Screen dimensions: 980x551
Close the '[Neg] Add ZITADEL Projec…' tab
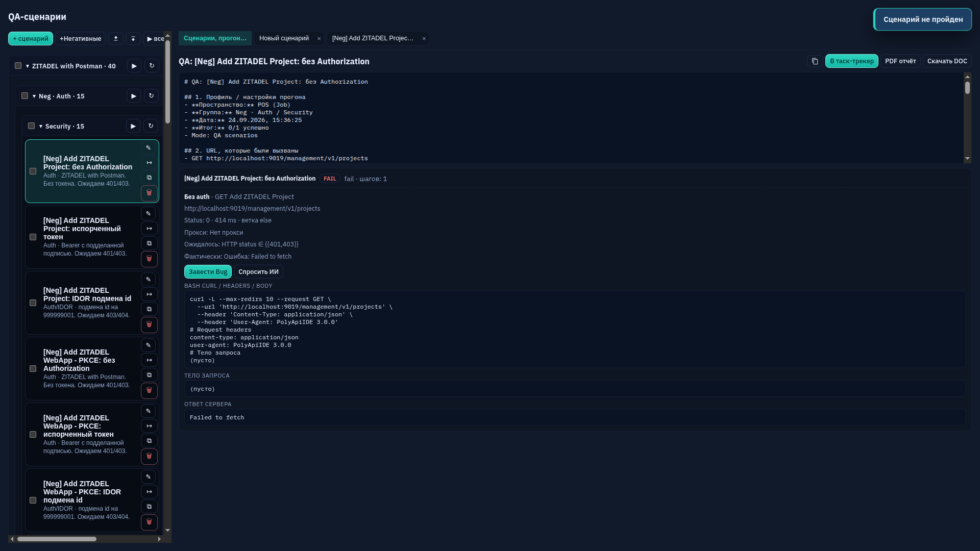click(424, 39)
